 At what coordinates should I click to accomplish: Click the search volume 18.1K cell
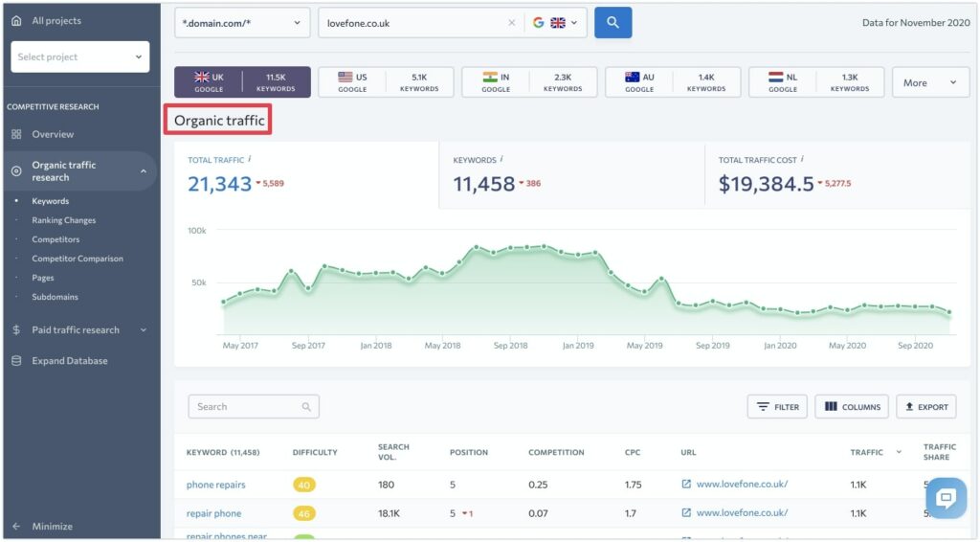coord(389,514)
